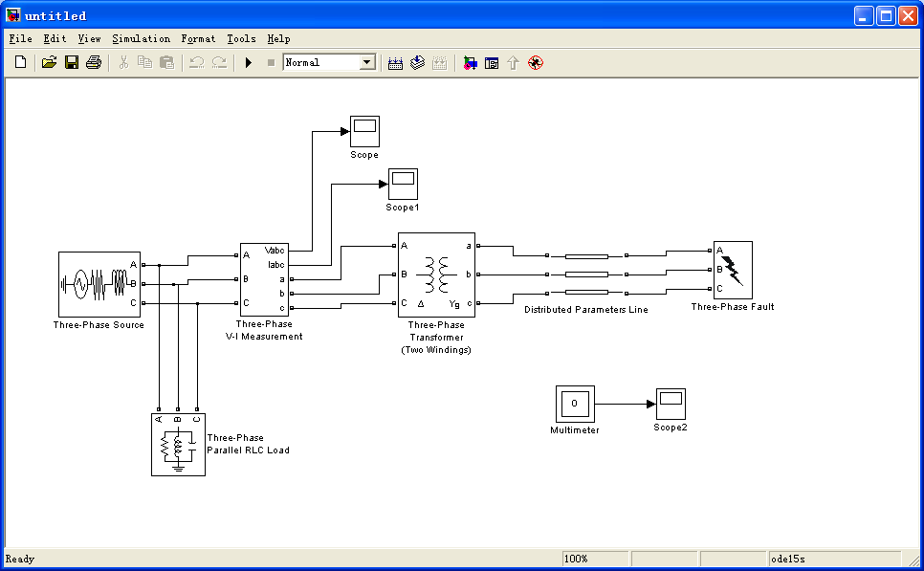
Task: Start simulation with the play button
Action: (248, 63)
